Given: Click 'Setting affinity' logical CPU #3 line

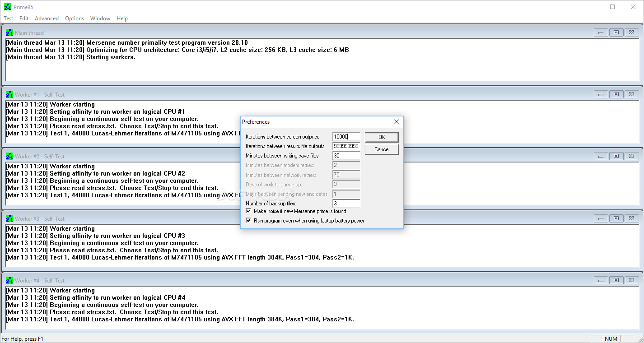Looking at the screenshot, I should pyautogui.click(x=95, y=236).
